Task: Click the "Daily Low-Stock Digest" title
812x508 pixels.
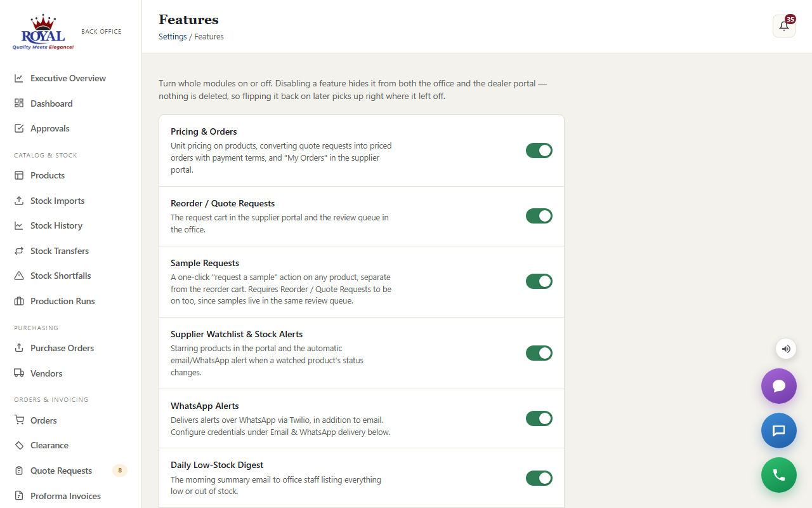Action: 217,465
